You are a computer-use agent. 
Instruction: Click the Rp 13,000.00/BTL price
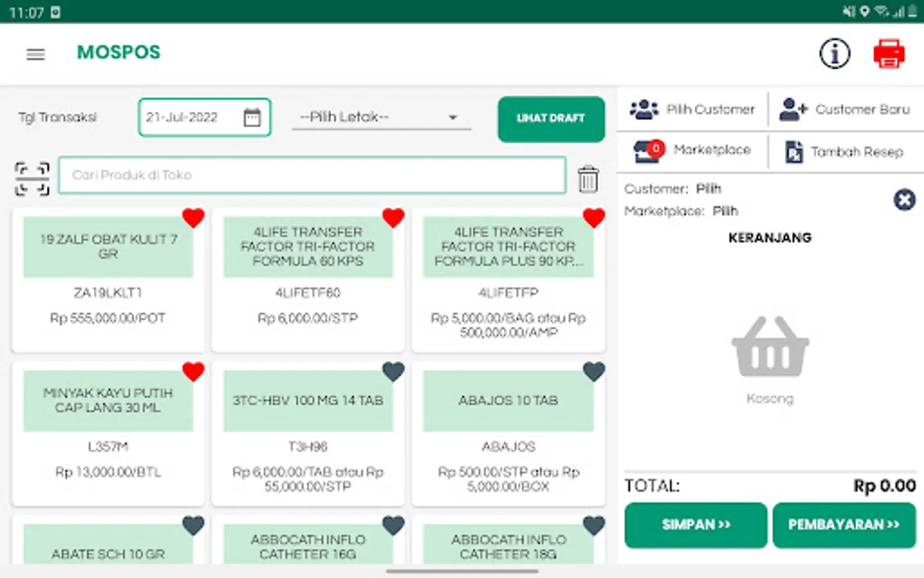(x=108, y=472)
